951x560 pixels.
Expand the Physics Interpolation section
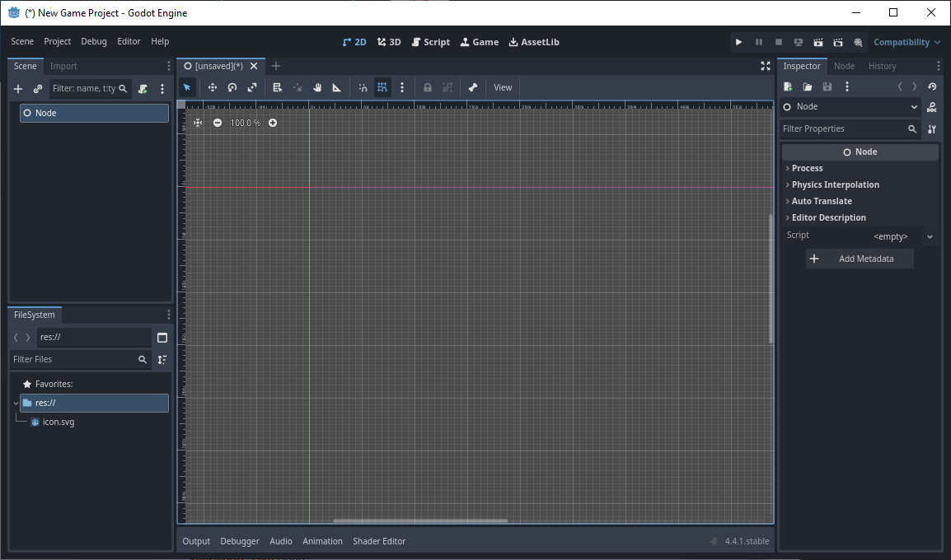pos(835,184)
